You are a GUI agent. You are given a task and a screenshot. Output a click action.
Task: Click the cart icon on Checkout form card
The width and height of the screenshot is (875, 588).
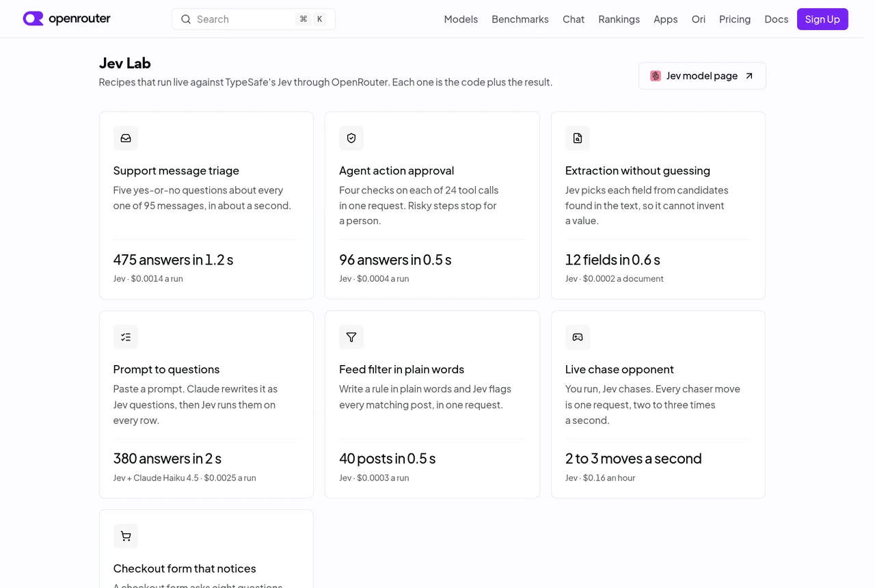126,536
